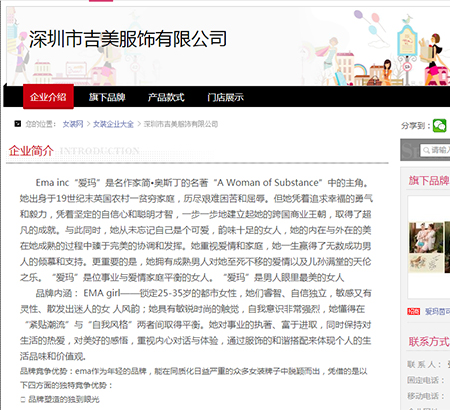The image size is (450, 410).
Task: Click the 旗下品牌 sidebar heading
Action: tap(429, 180)
